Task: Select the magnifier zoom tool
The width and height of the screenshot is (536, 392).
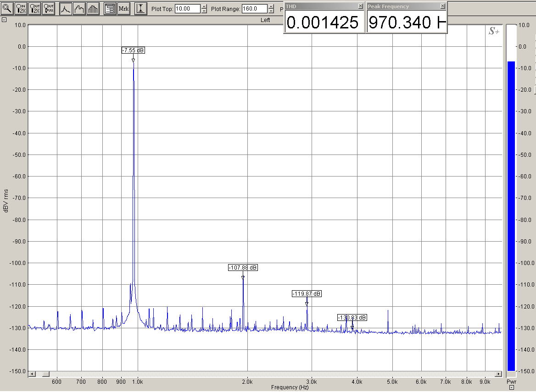Action: tap(7, 9)
